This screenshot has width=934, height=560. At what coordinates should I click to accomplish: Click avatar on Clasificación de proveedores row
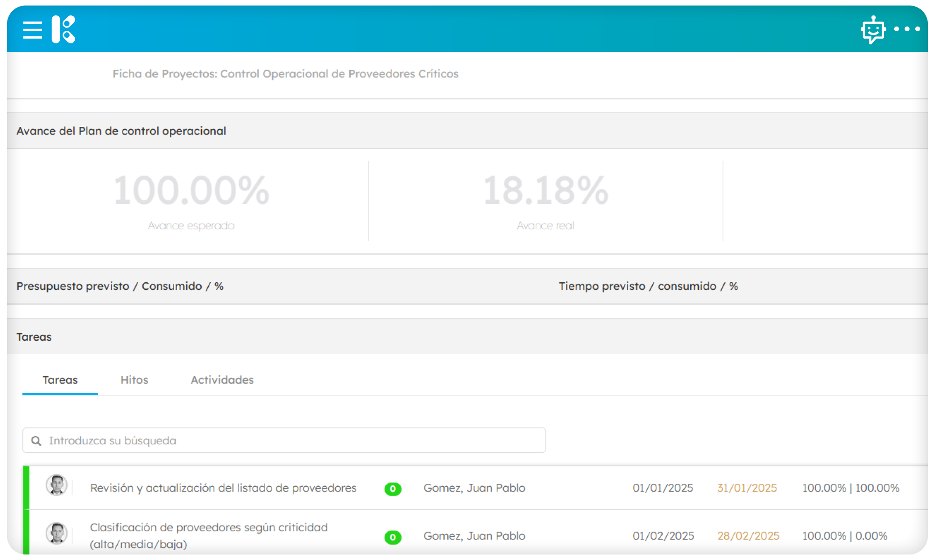(x=57, y=533)
